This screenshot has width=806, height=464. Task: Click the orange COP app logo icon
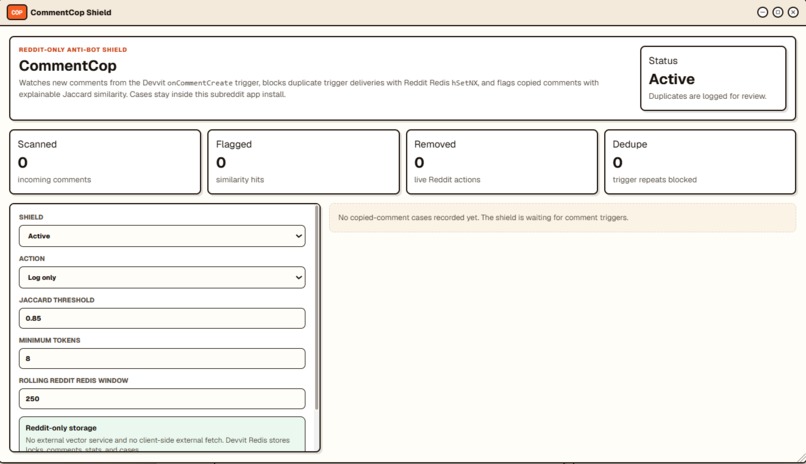coord(17,12)
